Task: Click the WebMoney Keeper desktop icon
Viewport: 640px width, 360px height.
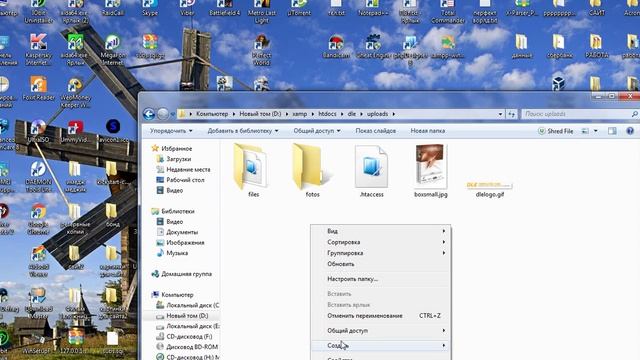Action: 76,92
